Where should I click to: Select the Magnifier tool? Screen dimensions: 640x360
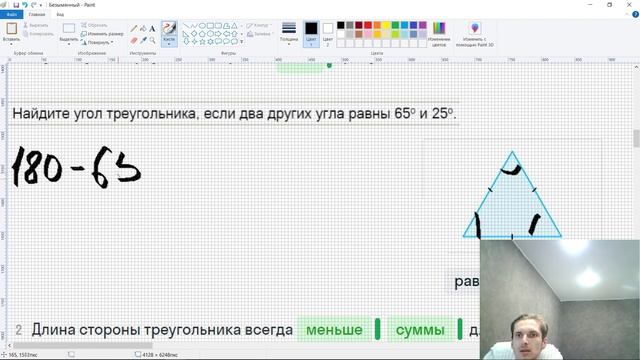[152, 40]
